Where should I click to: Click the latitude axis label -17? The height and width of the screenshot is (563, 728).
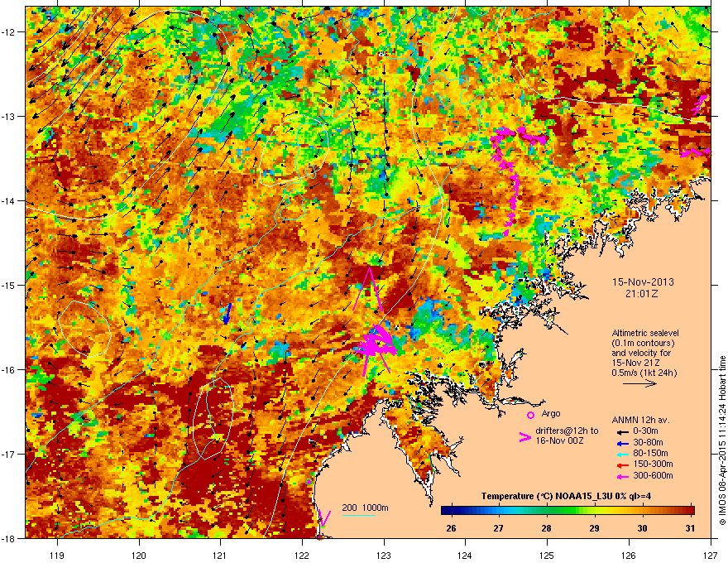[x=9, y=454]
